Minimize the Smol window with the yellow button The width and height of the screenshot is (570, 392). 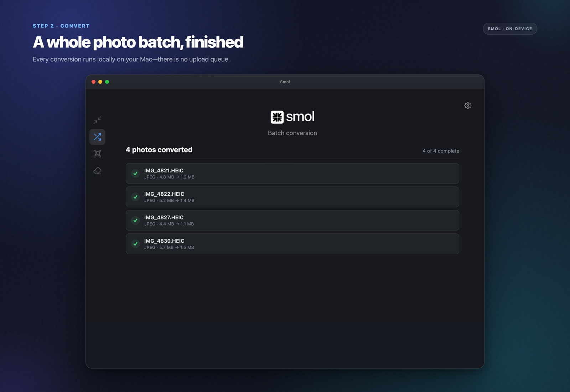(x=100, y=82)
